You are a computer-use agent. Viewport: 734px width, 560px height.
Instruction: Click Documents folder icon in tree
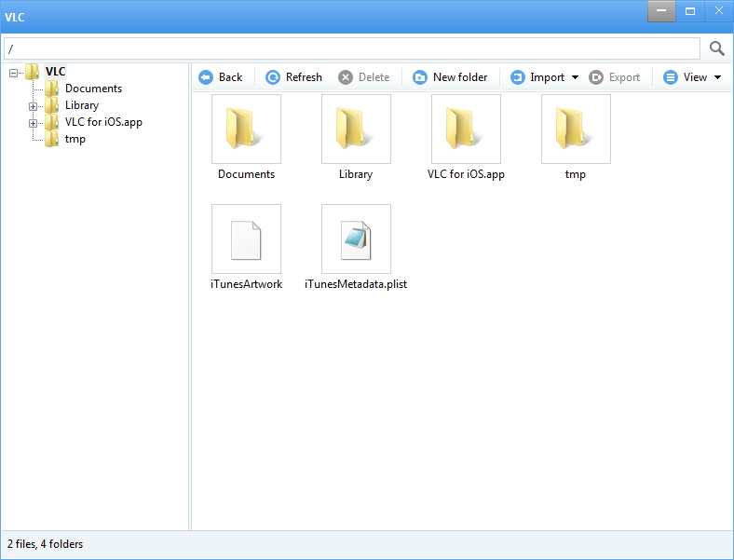click(51, 89)
